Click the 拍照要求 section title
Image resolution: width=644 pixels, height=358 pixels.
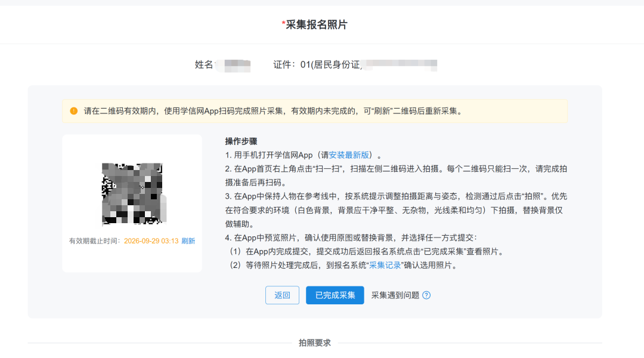click(x=315, y=343)
